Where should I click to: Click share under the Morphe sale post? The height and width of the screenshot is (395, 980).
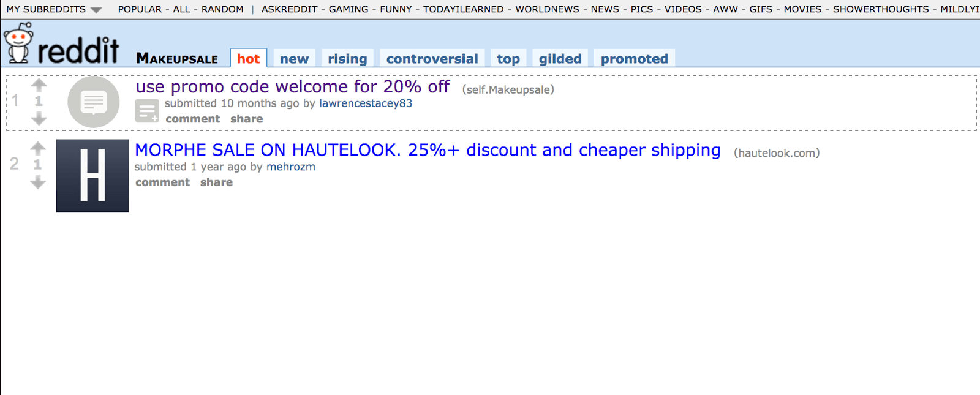[x=216, y=182]
